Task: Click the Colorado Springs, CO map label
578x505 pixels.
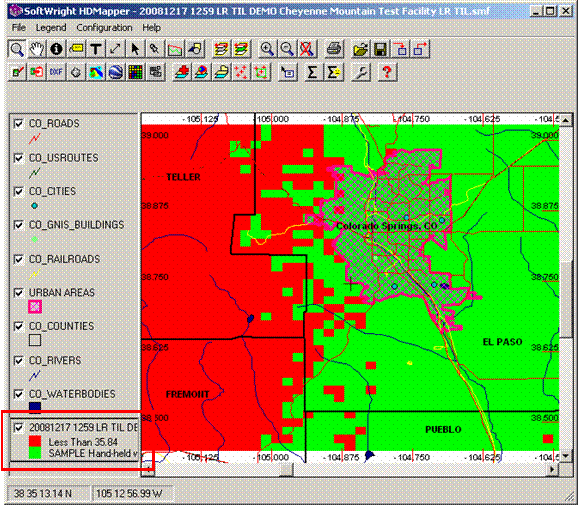Action: 387,226
